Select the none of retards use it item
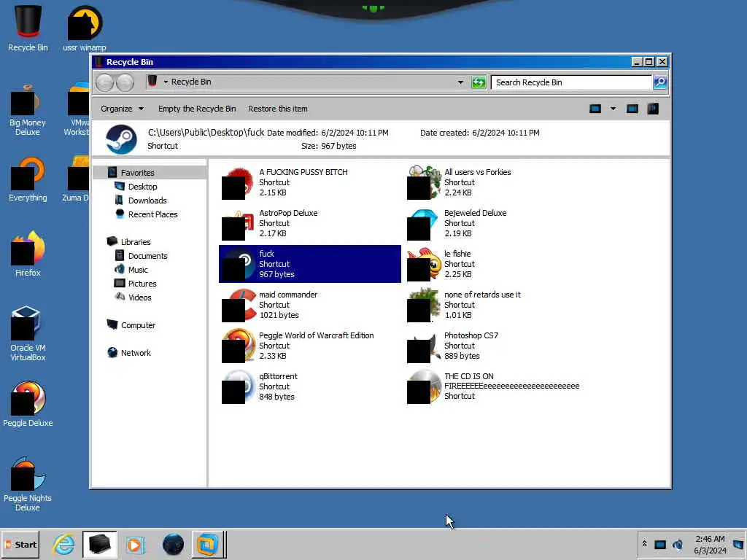Viewport: 747px width, 560px height. point(495,305)
